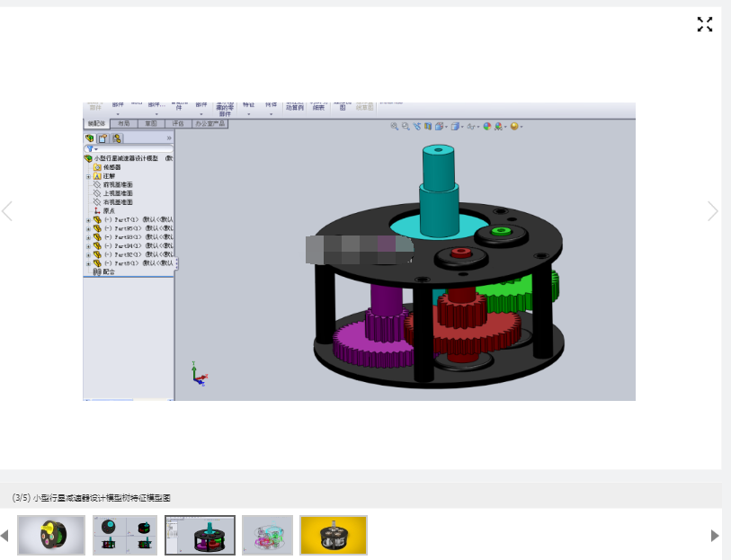Click the Apply Scene icon
Image resolution: width=731 pixels, height=560 pixels.
498,126
